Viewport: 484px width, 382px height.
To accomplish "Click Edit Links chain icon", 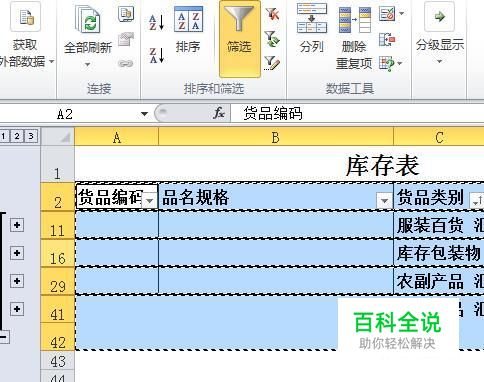I will tap(125, 63).
